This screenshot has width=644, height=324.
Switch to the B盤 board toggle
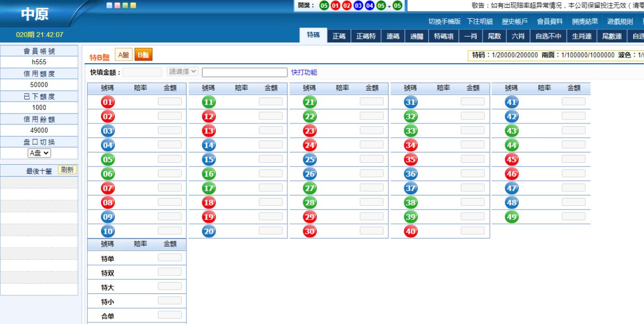tap(143, 55)
